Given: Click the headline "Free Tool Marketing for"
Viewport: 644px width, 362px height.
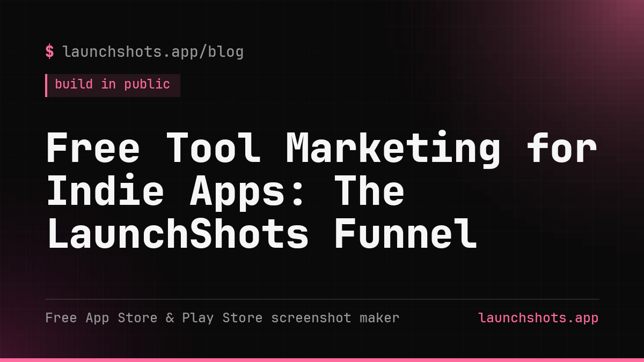Looking at the screenshot, I should [x=321, y=149].
